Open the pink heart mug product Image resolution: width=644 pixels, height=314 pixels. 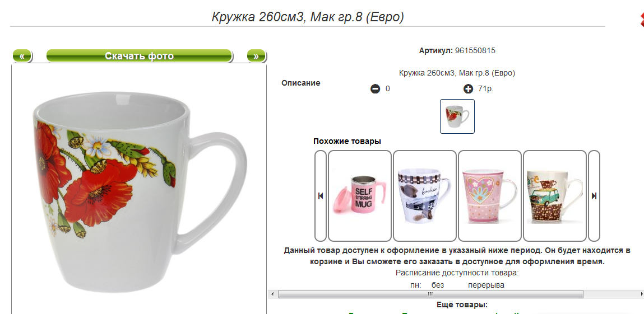point(489,196)
